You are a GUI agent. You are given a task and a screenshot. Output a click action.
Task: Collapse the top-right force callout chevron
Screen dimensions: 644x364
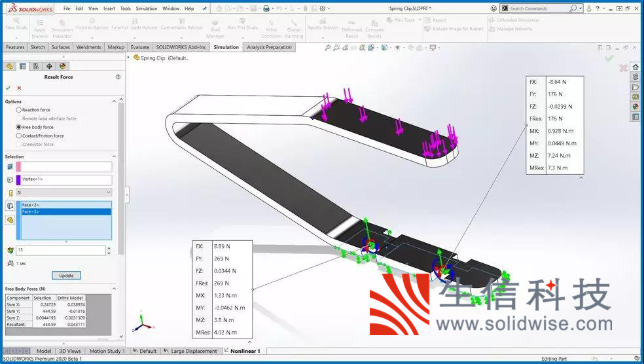coord(581,177)
